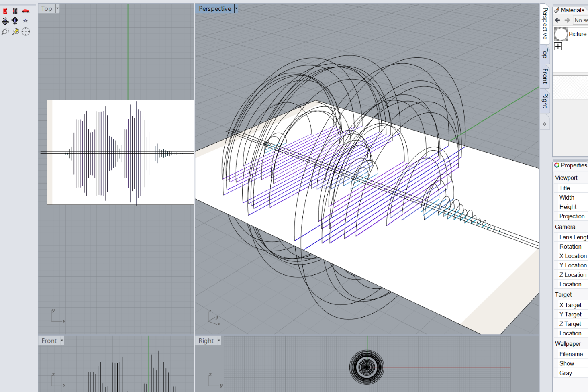This screenshot has width=588, height=392.
Task: Select the Width property row
Action: pyautogui.click(x=570, y=198)
